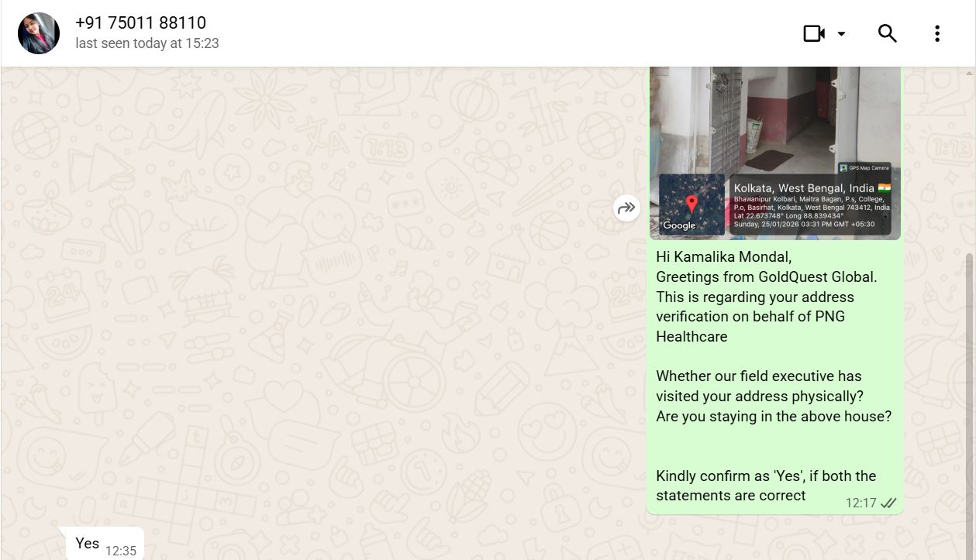This screenshot has width=976, height=560.
Task: Open the three-dot chat menu
Action: 937,33
